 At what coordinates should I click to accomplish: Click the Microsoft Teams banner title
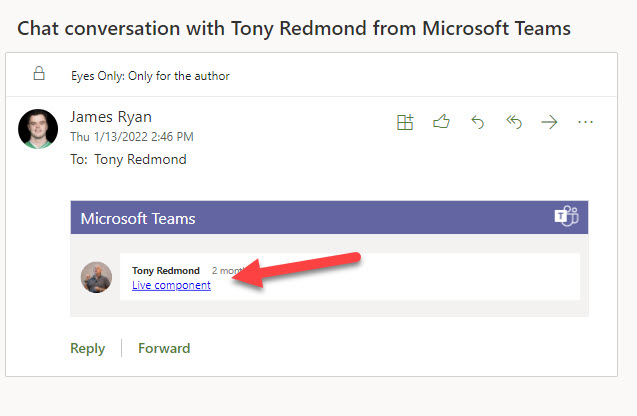point(138,219)
